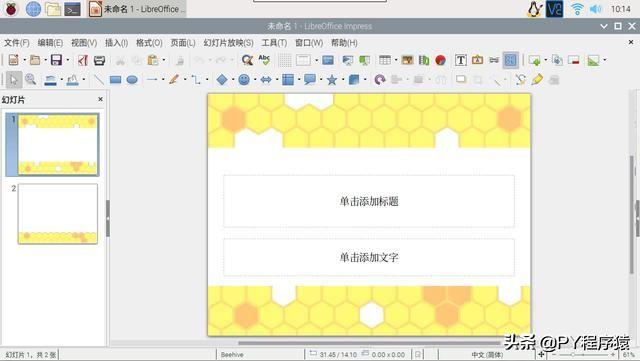The height and width of the screenshot is (361, 640).
Task: Run spelling check Abc icon
Action: tap(264, 60)
